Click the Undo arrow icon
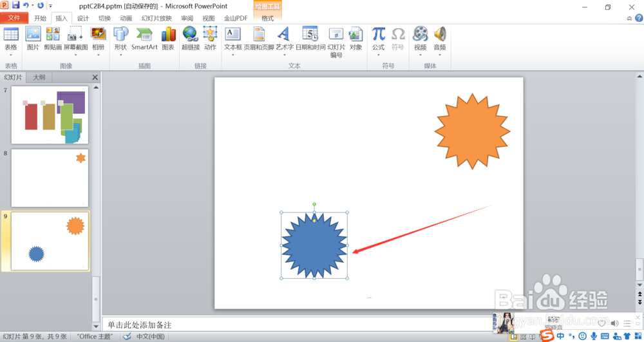Screen dimensions: 644x342 coord(26,5)
